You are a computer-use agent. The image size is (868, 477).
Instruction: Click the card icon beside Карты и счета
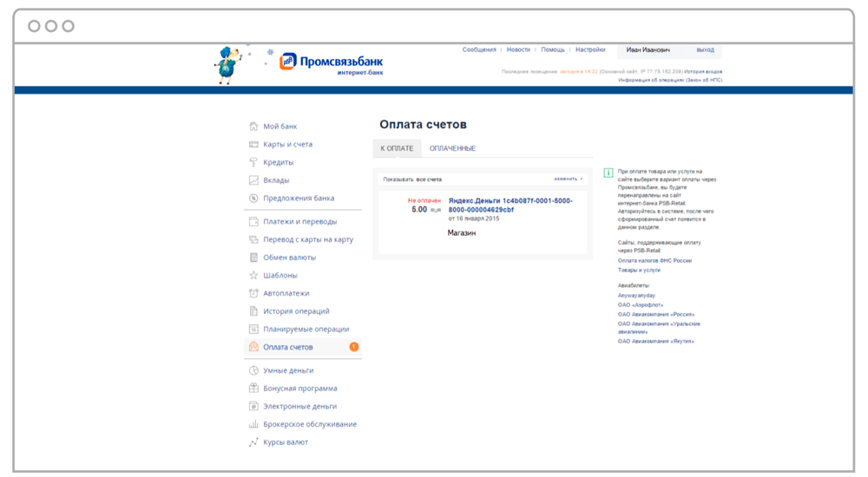(253, 145)
